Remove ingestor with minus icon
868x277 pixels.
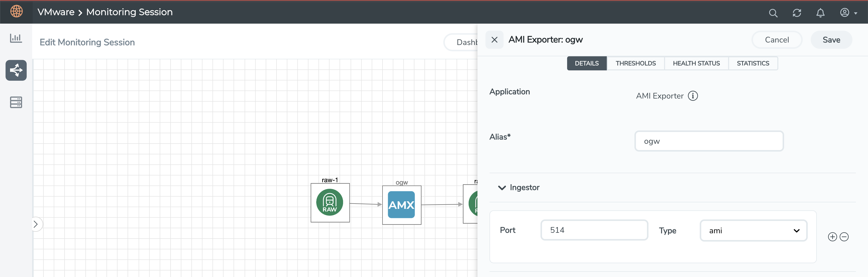pyautogui.click(x=844, y=237)
